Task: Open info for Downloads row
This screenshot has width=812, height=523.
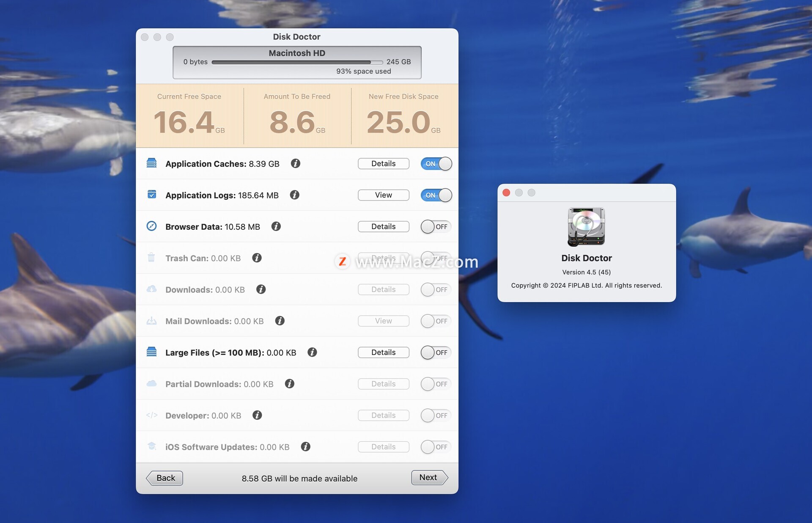Action: [261, 289]
